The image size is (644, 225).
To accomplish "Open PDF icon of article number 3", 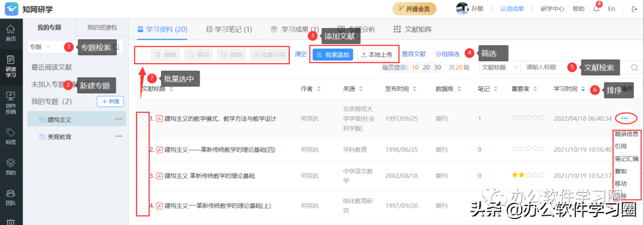I will click(159, 176).
